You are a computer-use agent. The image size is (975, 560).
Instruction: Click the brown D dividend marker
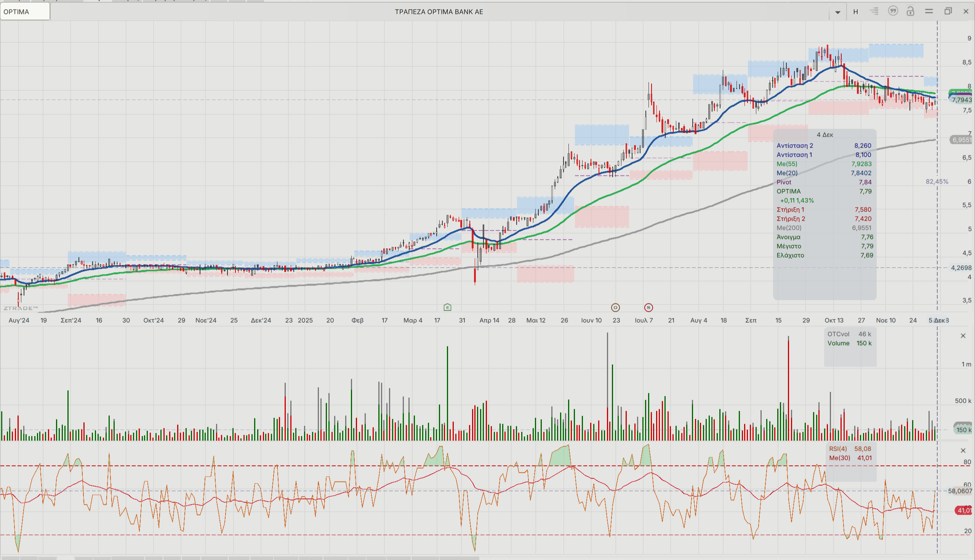(x=615, y=307)
